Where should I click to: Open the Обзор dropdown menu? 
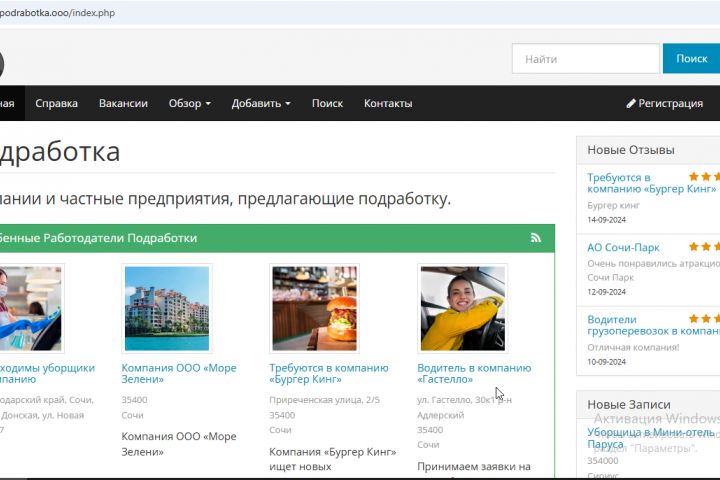[x=189, y=103]
